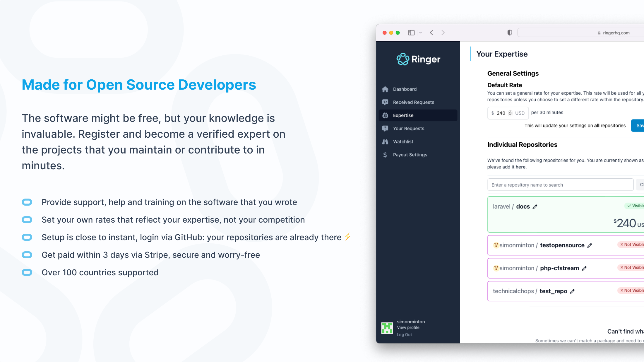Click the 'here' link to add repository
This screenshot has width=644, height=362.
520,167
